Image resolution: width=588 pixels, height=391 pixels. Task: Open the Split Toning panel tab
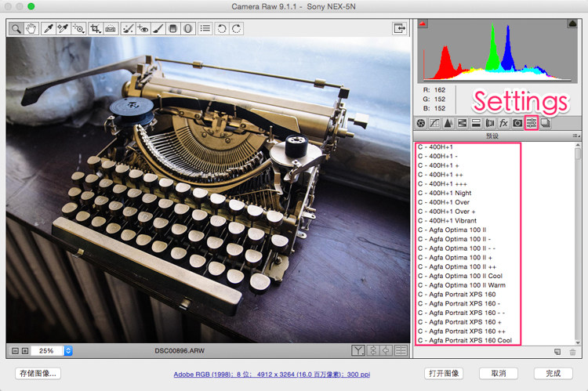pyautogui.click(x=476, y=123)
